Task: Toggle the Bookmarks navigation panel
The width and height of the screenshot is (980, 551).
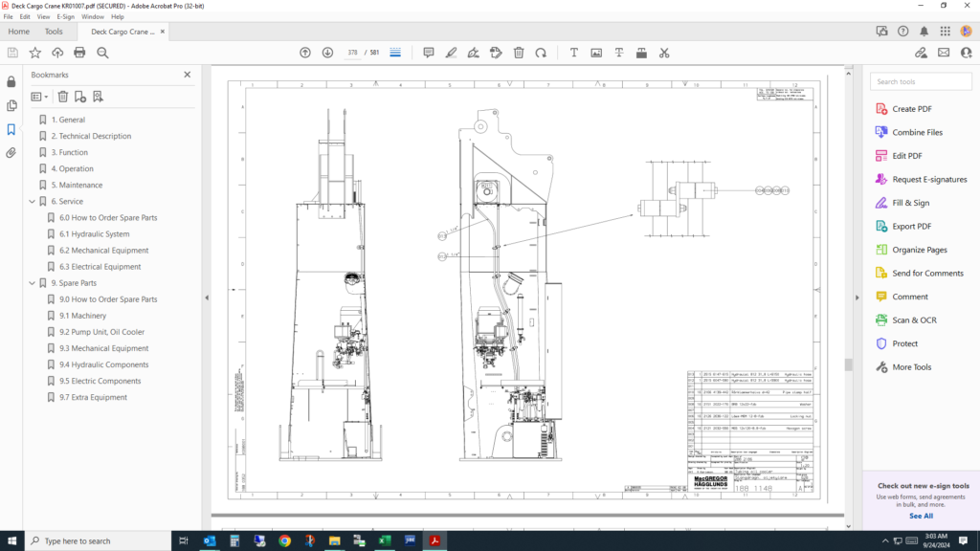Action: (x=11, y=129)
